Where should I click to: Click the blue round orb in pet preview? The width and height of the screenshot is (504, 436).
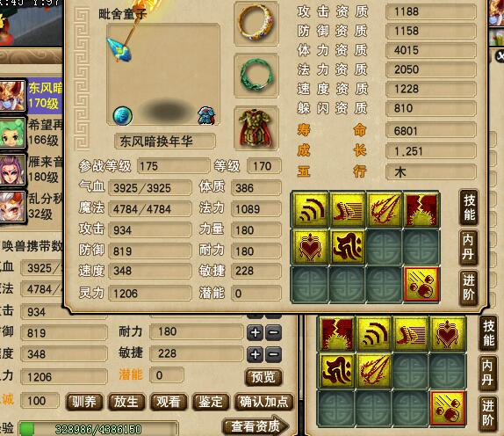pos(122,115)
